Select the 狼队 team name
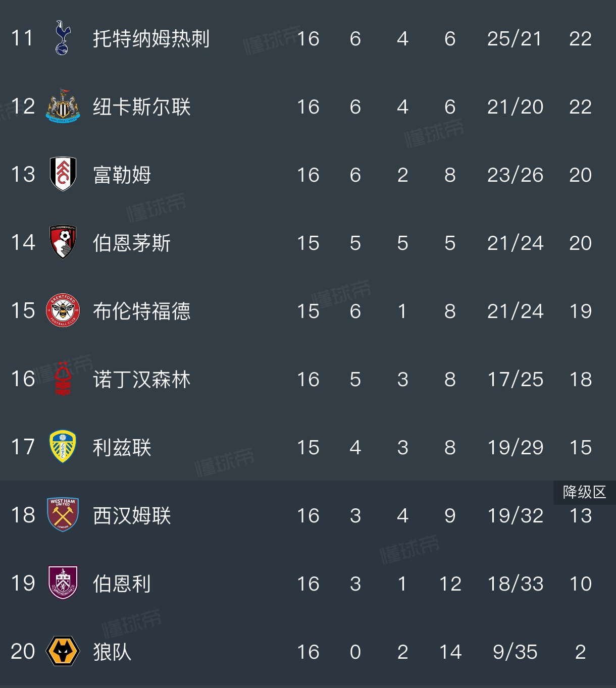 [x=112, y=652]
